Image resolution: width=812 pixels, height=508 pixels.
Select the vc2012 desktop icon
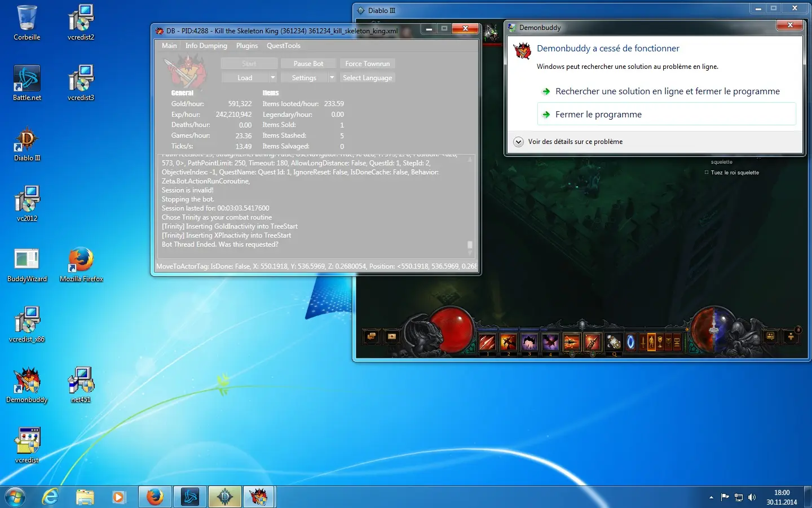point(27,204)
